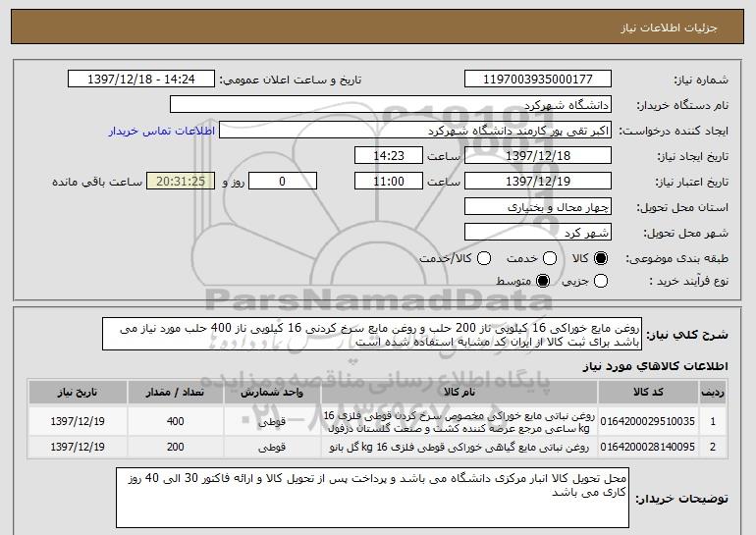Select the کالا/خدمت radio button
The width and height of the screenshot is (756, 535).
pyautogui.click(x=484, y=258)
